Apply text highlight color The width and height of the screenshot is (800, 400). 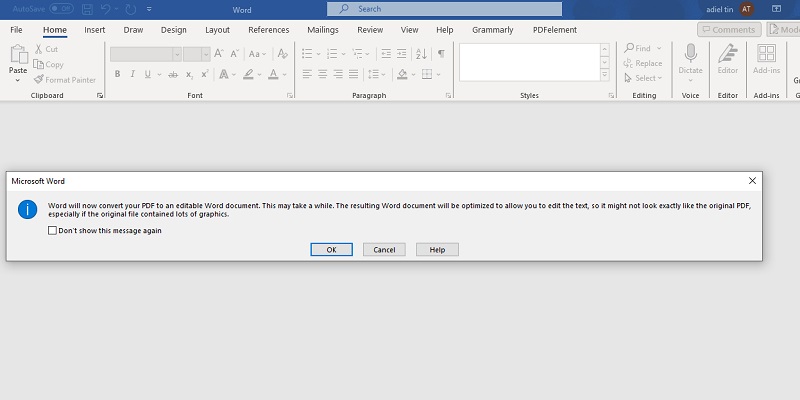(248, 74)
